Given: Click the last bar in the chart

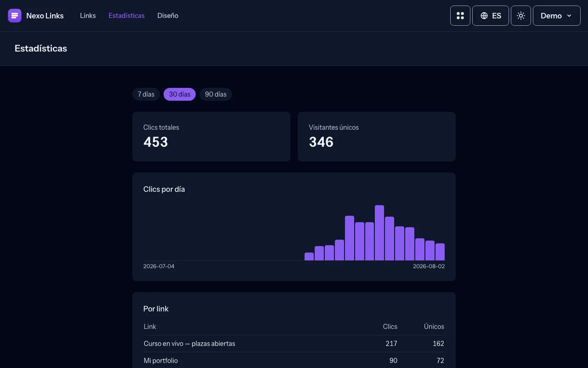Looking at the screenshot, I should click(440, 252).
